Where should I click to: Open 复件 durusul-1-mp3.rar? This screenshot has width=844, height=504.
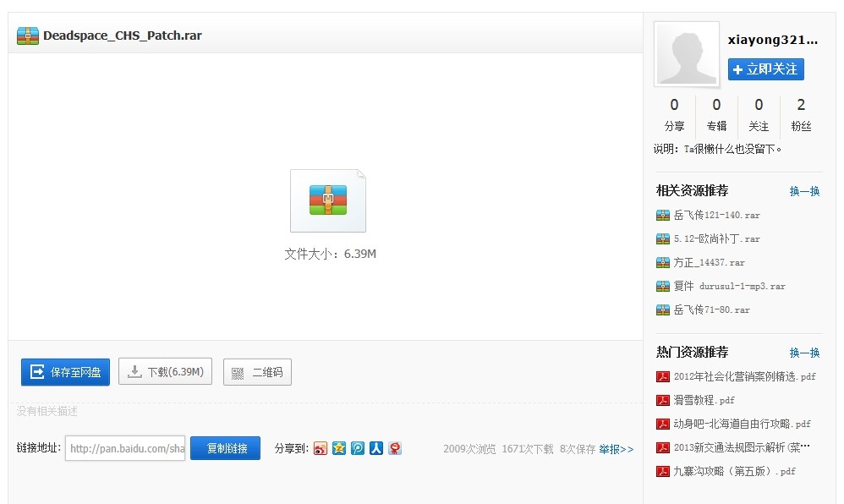tap(729, 286)
